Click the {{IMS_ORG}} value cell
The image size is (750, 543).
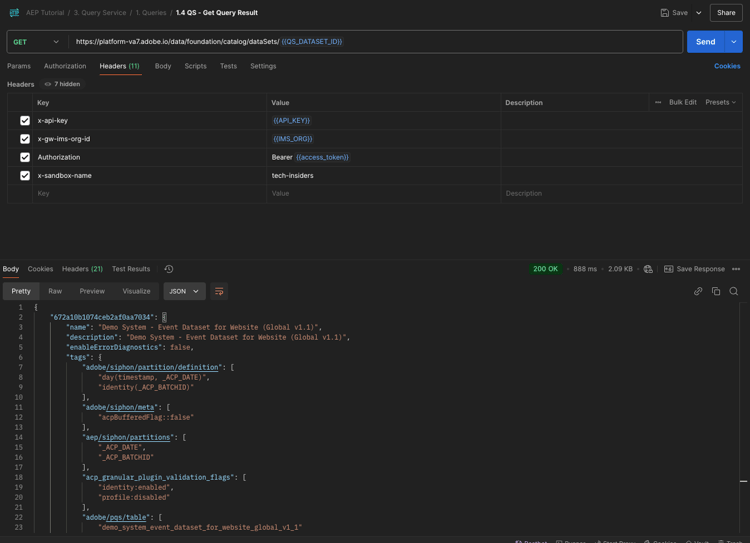point(384,139)
